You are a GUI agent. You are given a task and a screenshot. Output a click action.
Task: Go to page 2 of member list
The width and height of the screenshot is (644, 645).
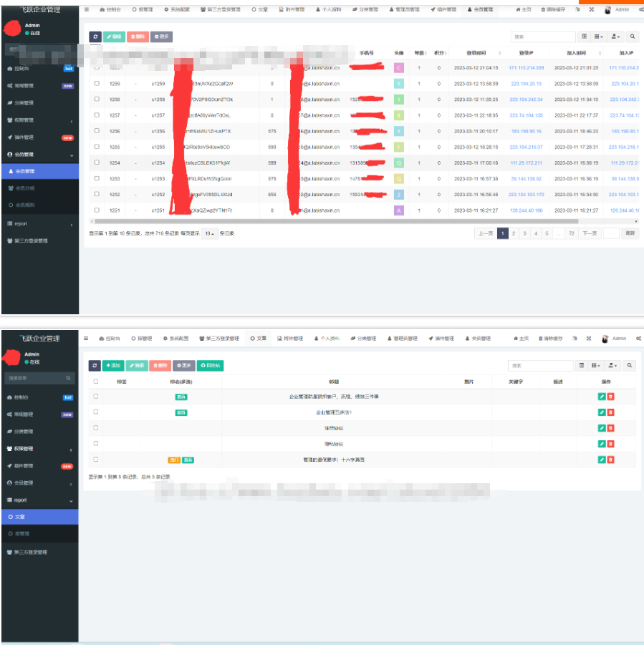514,233
